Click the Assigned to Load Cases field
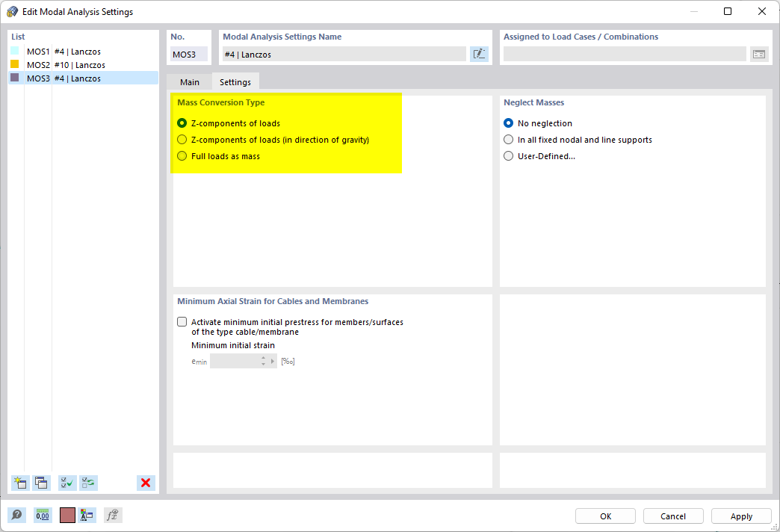The width and height of the screenshot is (780, 532). pos(625,55)
